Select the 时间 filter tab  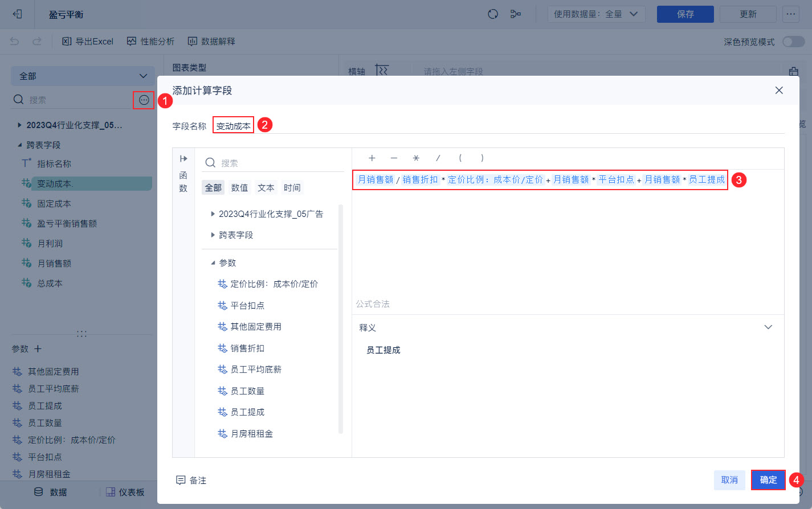(x=292, y=187)
